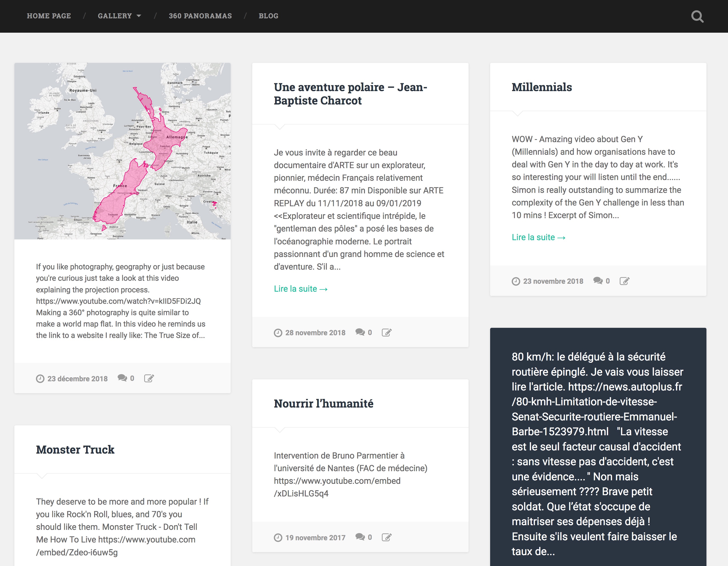
Task: Open 360 Panoramas menu item
Action: point(200,16)
